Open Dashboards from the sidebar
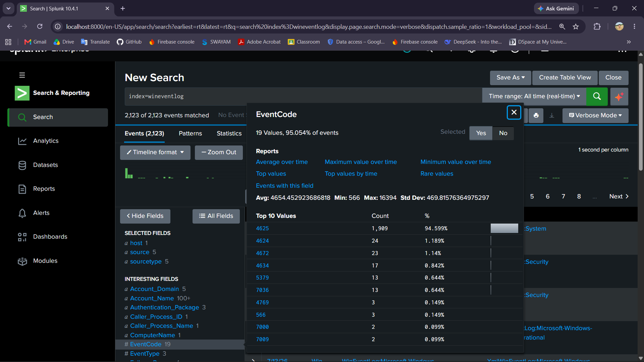Screen dimensions: 644x362 point(50,237)
